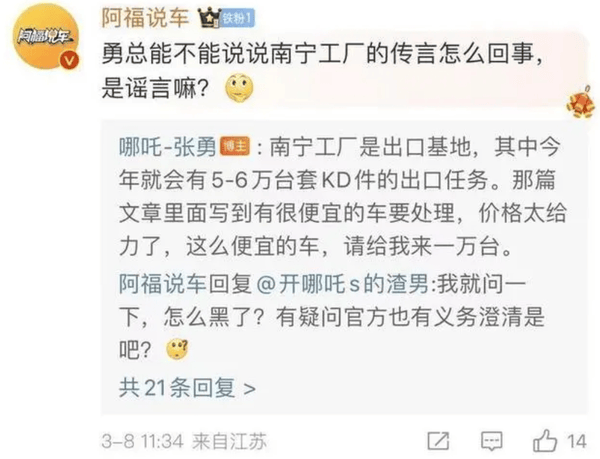This screenshot has height=459, width=600.
Task: Tap 哪吒-张勇's reply text about 南宁工厂
Action: (x=342, y=197)
